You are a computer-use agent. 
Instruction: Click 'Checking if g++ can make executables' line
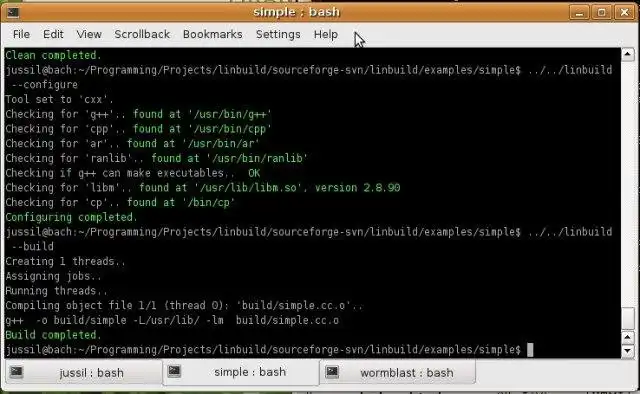[x=133, y=173]
